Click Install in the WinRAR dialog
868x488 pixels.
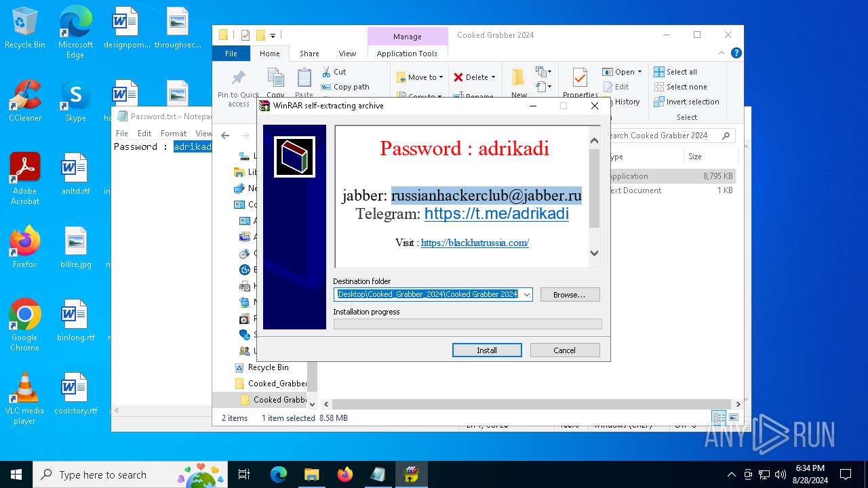coord(487,350)
